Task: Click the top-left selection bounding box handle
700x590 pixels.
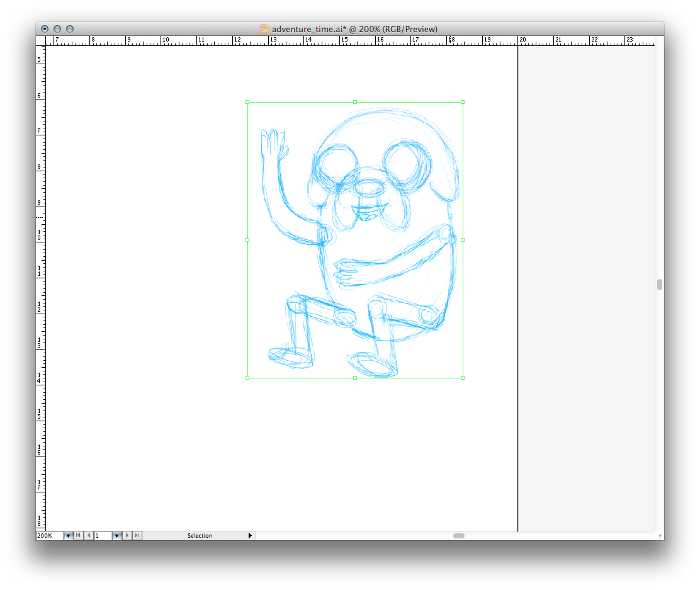Action: pyautogui.click(x=247, y=102)
